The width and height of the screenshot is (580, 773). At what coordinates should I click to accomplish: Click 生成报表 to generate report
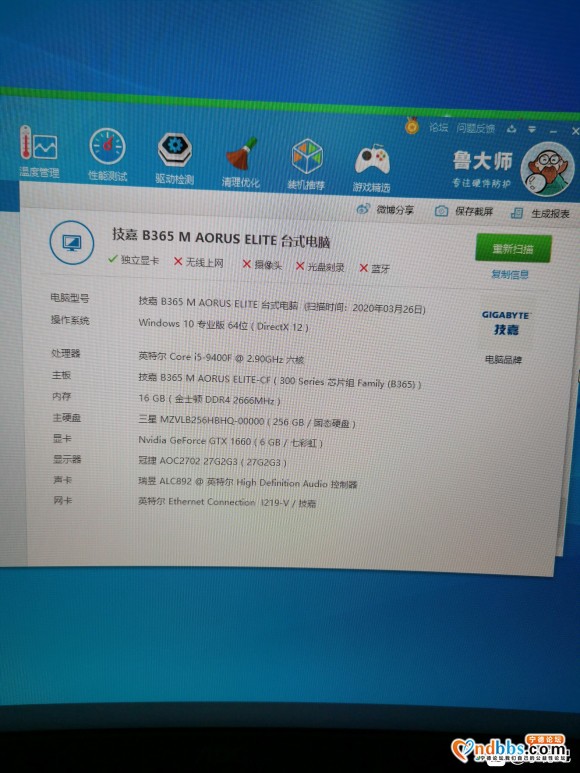540,213
